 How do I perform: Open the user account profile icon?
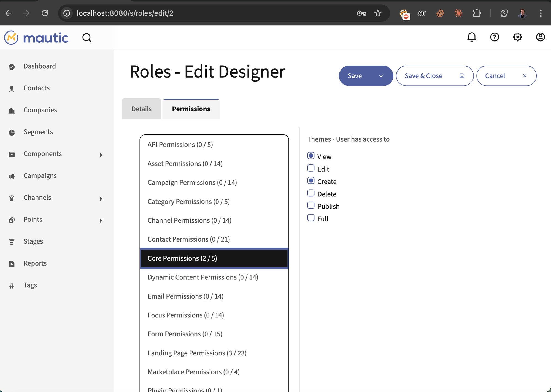point(540,37)
